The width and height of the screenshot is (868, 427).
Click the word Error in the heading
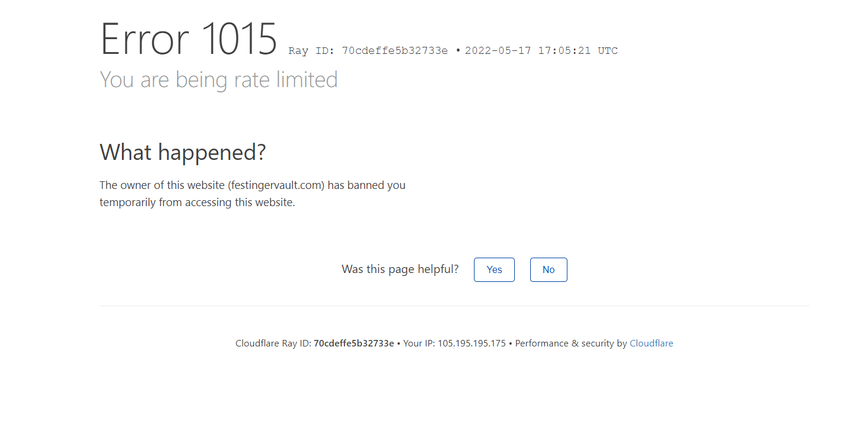145,40
